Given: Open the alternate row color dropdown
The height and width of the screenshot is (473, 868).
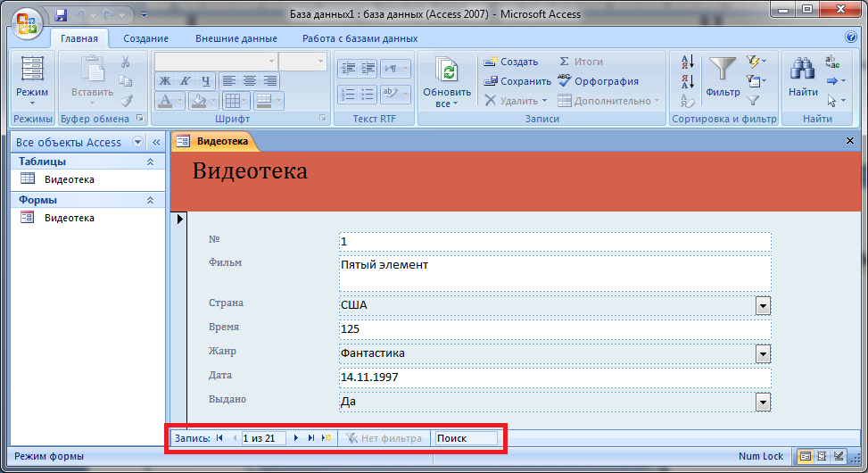Looking at the screenshot, I should point(278,101).
